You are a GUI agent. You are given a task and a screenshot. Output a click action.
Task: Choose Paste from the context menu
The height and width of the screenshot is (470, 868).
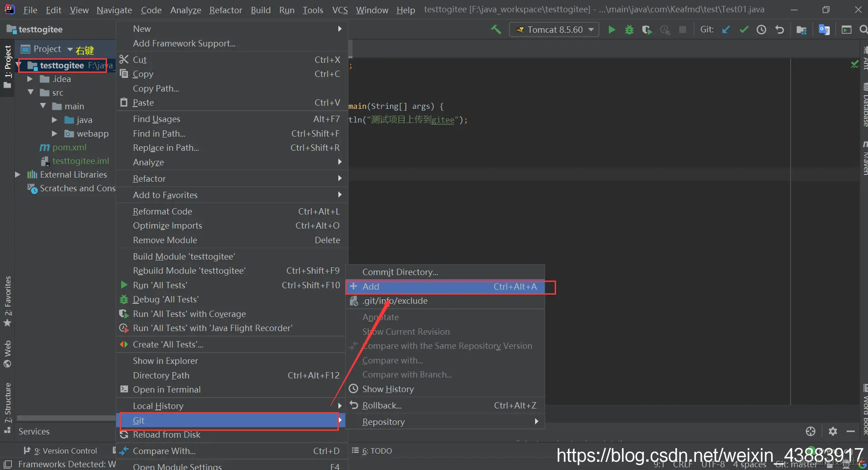tap(232, 102)
